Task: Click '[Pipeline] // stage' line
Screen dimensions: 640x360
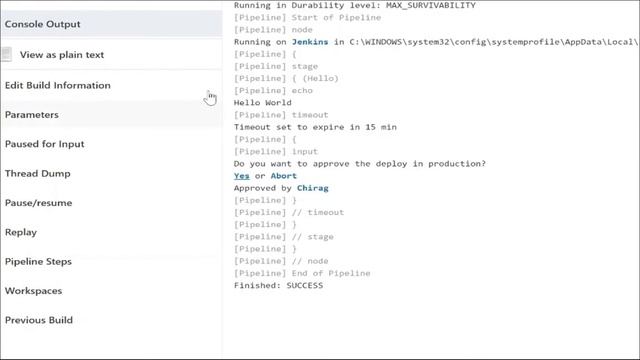Action: point(284,237)
